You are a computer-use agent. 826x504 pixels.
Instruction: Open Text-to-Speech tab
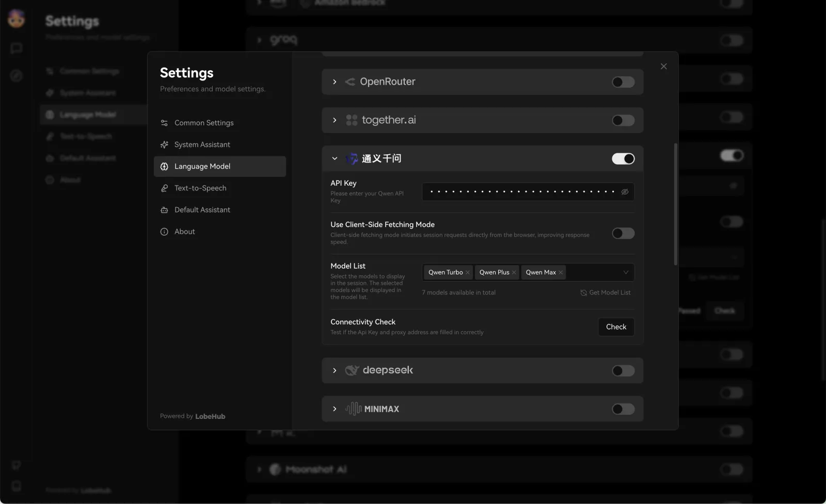tap(220, 188)
